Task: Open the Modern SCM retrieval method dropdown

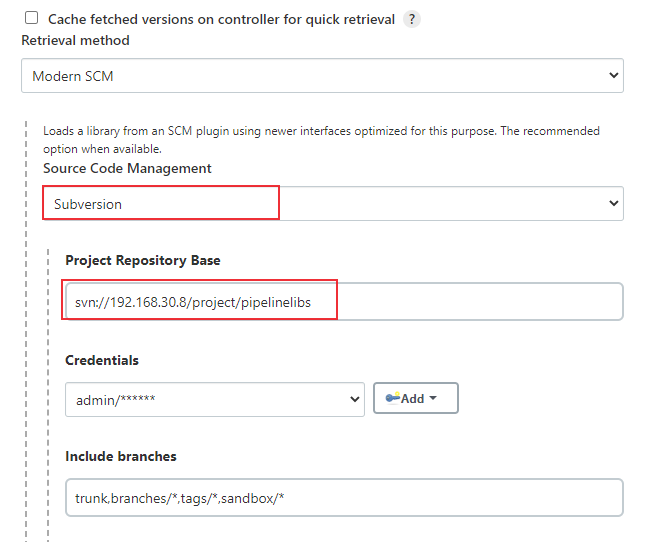Action: click(322, 76)
